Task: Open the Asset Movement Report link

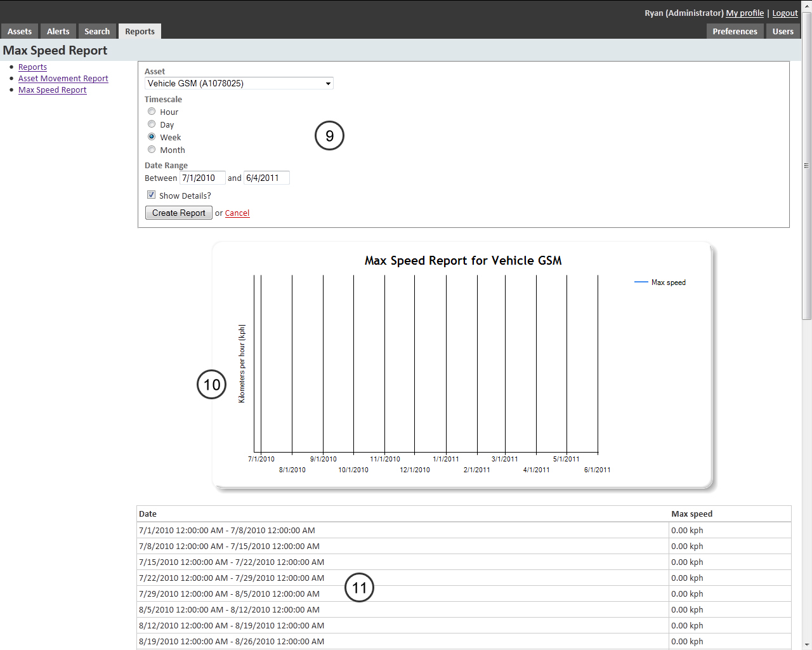Action: click(x=63, y=78)
